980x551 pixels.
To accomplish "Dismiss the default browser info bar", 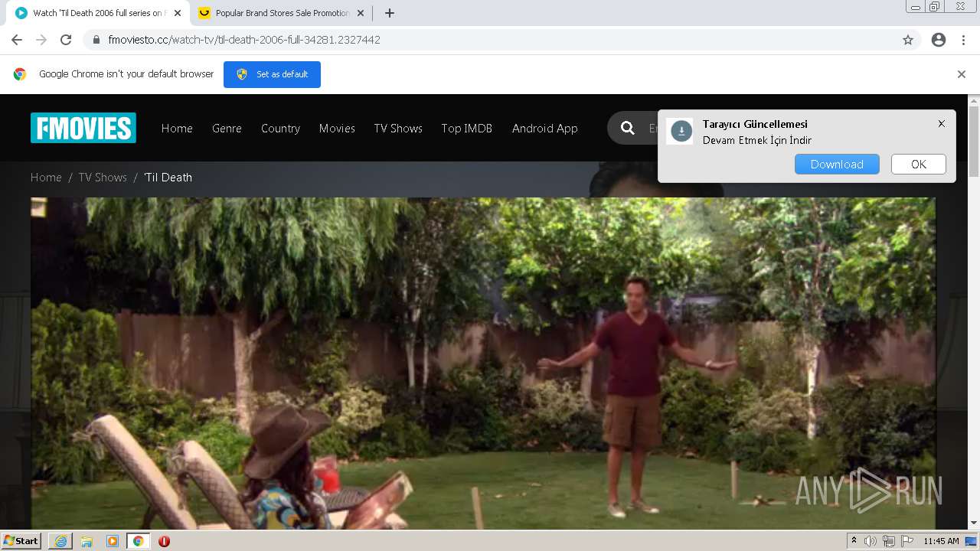I will (x=962, y=74).
